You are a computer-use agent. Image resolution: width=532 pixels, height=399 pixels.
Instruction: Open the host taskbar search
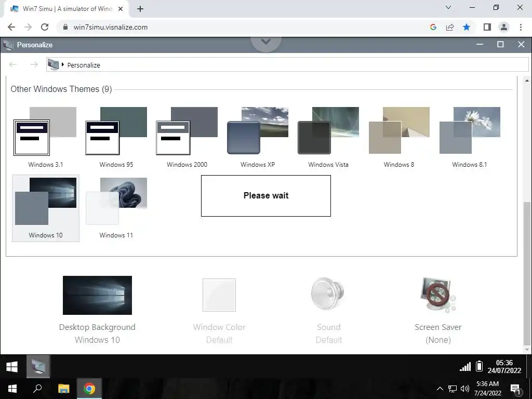pyautogui.click(x=37, y=389)
